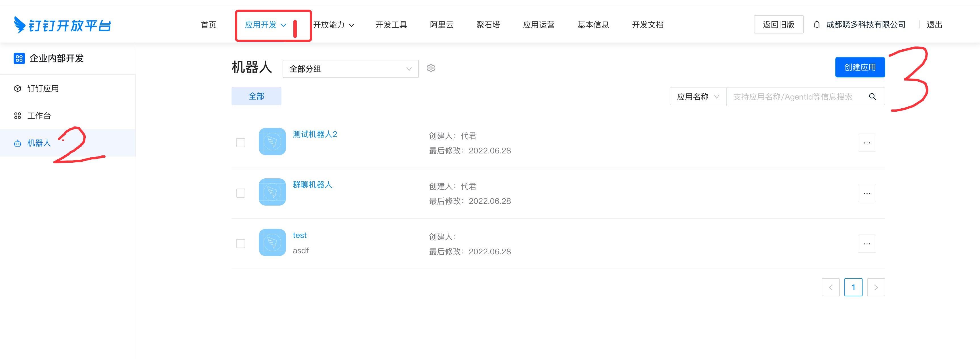
Task: Click the 工作台 sidebar icon
Action: tap(18, 116)
